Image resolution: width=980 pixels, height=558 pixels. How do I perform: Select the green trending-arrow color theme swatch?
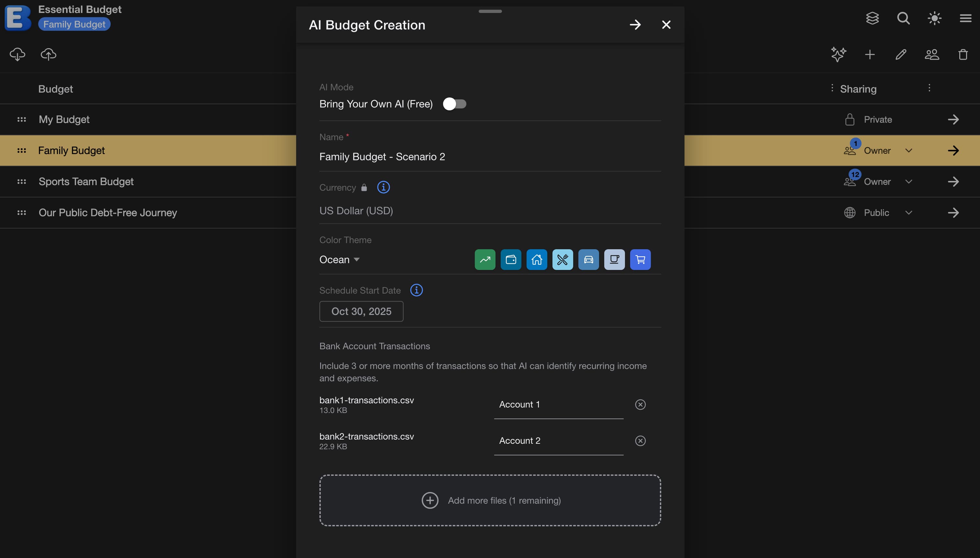pos(484,260)
